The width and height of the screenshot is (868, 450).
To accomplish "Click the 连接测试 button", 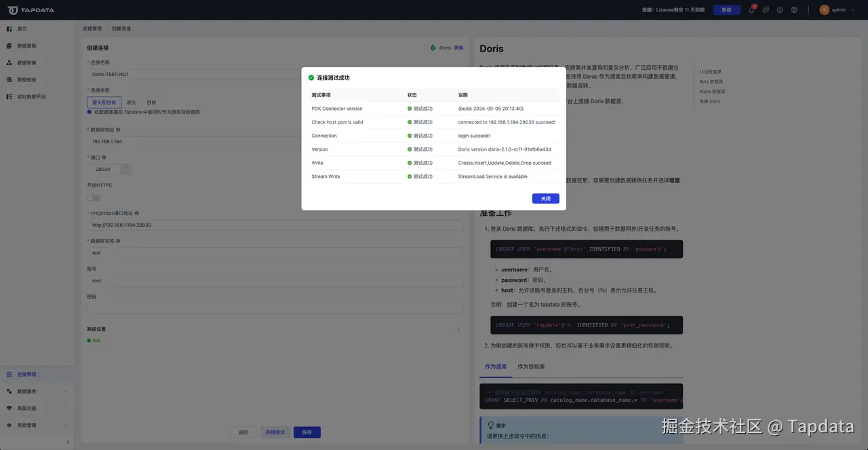I will pyautogui.click(x=275, y=432).
